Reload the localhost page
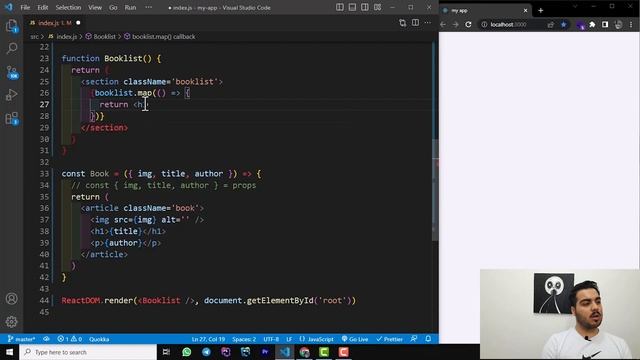 469,24
